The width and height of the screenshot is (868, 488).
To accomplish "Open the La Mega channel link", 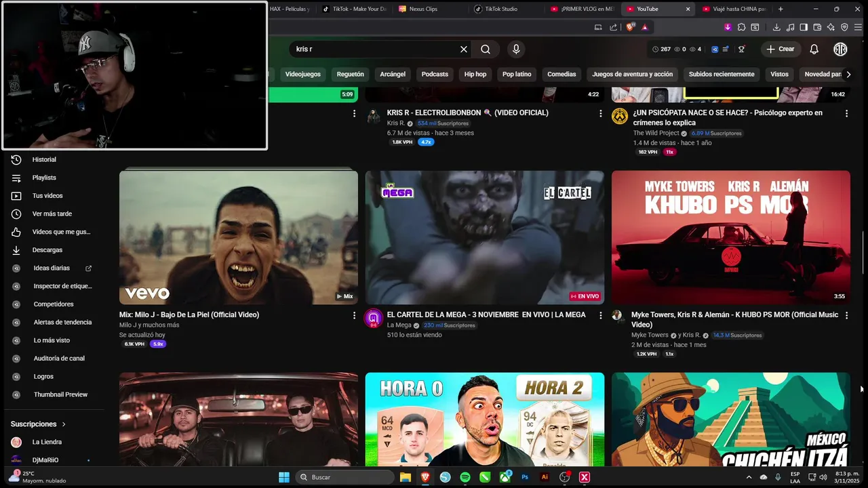I will (x=399, y=325).
